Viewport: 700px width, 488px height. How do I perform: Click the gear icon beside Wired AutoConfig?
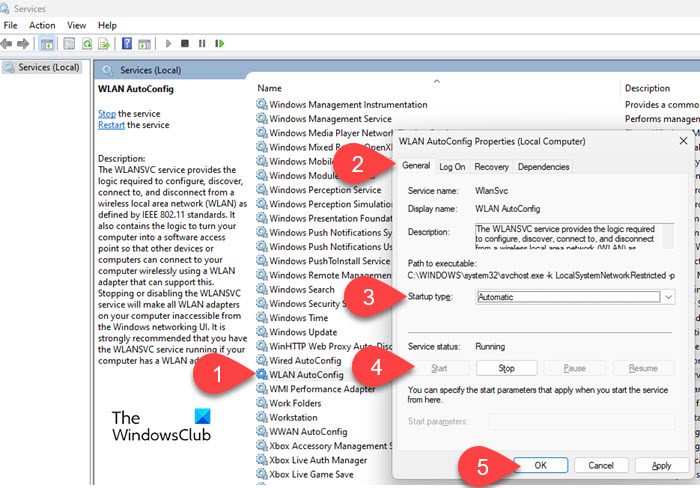coord(262,360)
